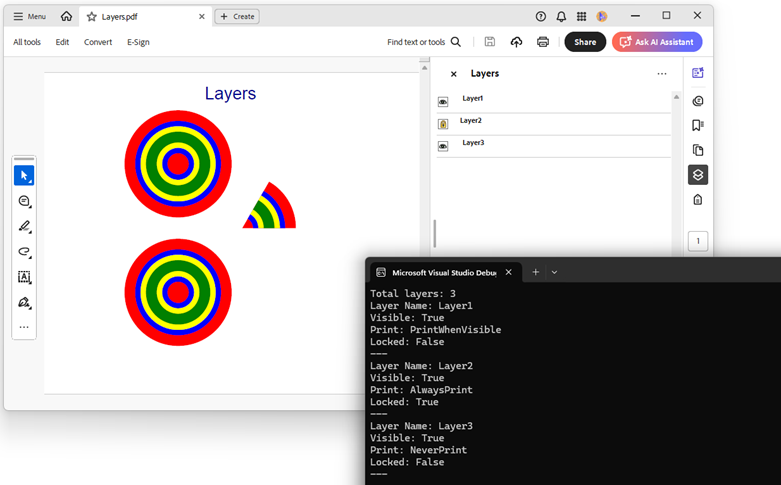Click the Find text or tools field
This screenshot has width=781, height=485.
tap(424, 42)
